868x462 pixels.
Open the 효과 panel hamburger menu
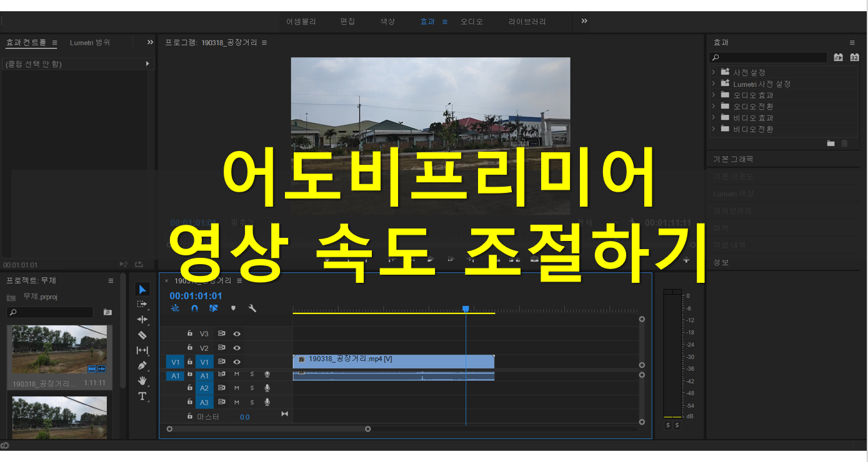[x=852, y=42]
